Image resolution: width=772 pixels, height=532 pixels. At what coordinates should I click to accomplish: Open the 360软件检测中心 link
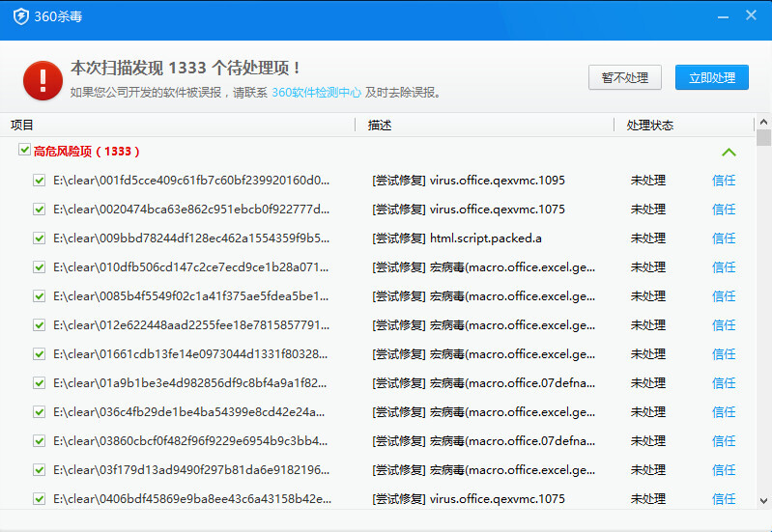(x=316, y=93)
